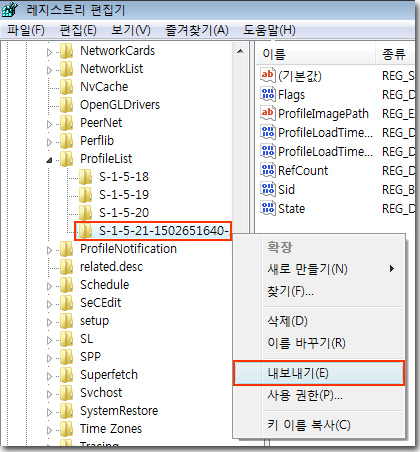
Task: Open 새로 만들기(N) submenu
Action: coord(319,269)
